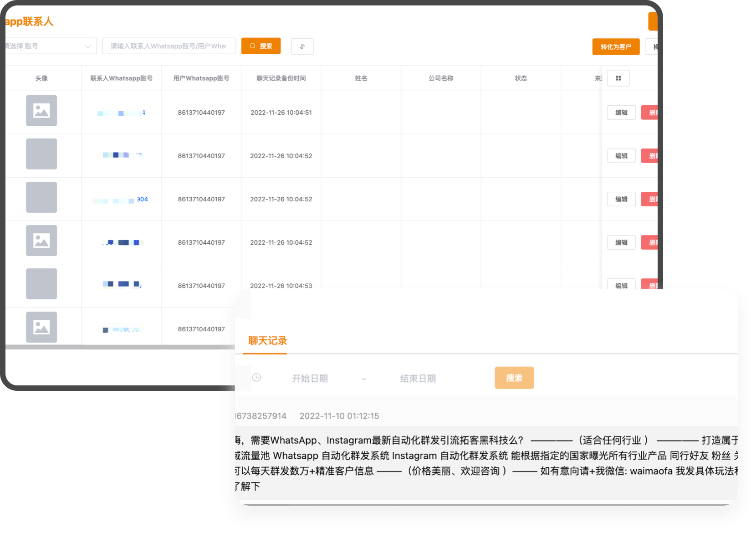Click 编辑 button in the first row
Viewport: 756px width, 533px height.
[x=621, y=113]
